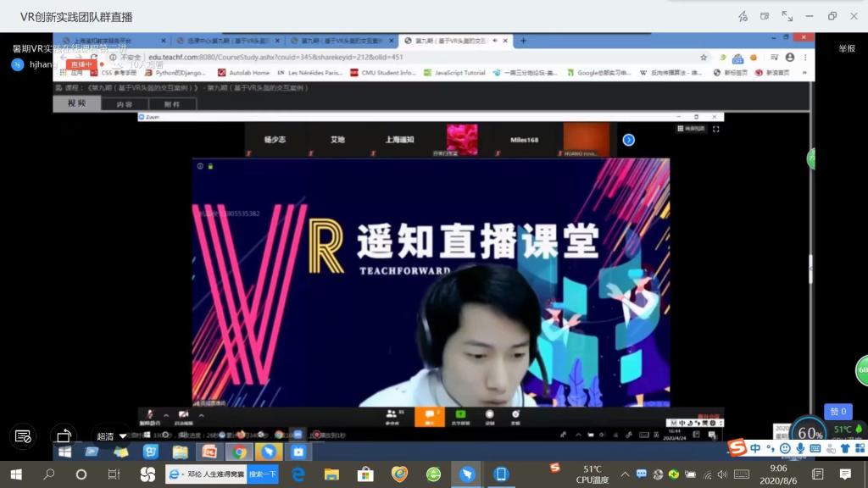
Task: Expand Zoom video options arrow
Action: [x=202, y=415]
